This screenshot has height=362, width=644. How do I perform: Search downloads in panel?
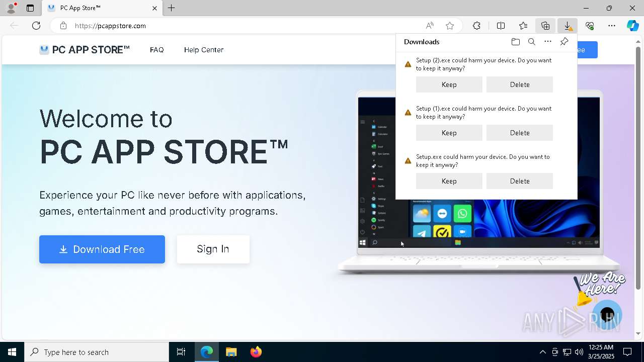(x=531, y=42)
